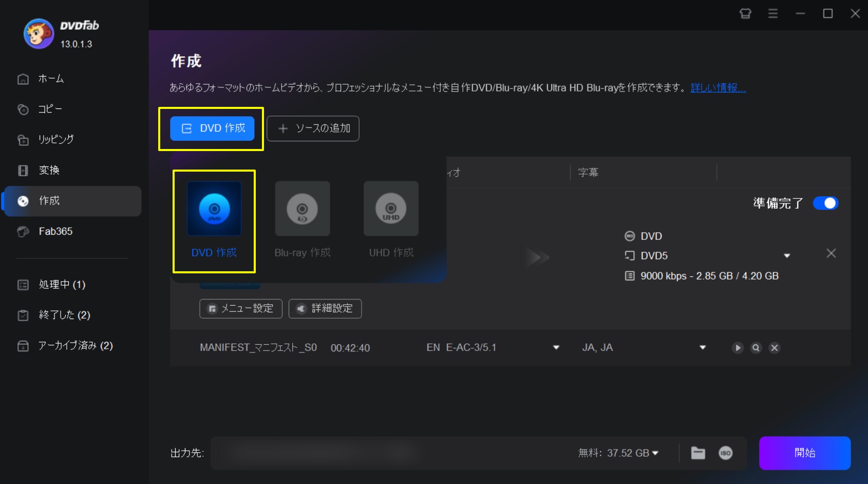Expand the JA, JA subtitle dropdown

[703, 348]
